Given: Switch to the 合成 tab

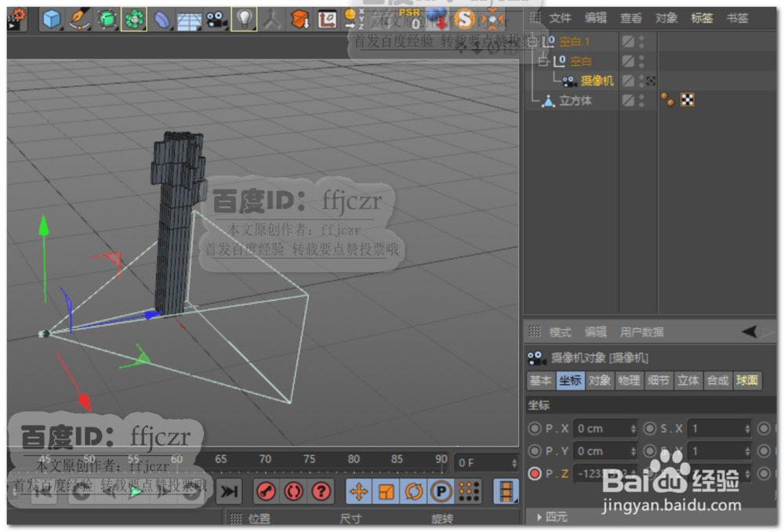Looking at the screenshot, I should point(718,381).
